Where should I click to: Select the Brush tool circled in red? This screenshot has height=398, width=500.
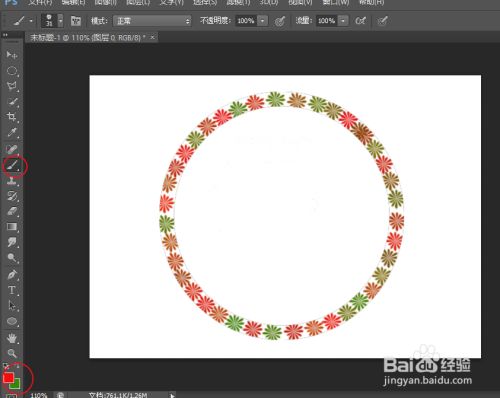(12, 165)
